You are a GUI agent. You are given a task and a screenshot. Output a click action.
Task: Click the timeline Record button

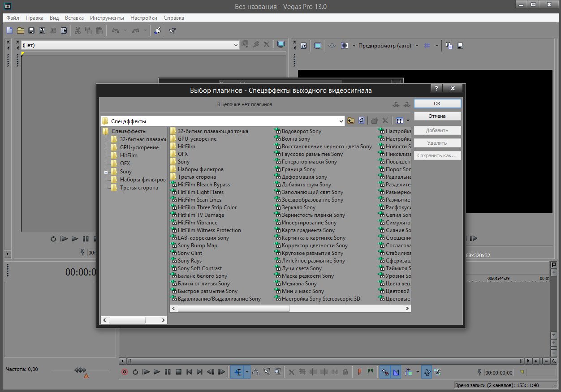click(125, 372)
